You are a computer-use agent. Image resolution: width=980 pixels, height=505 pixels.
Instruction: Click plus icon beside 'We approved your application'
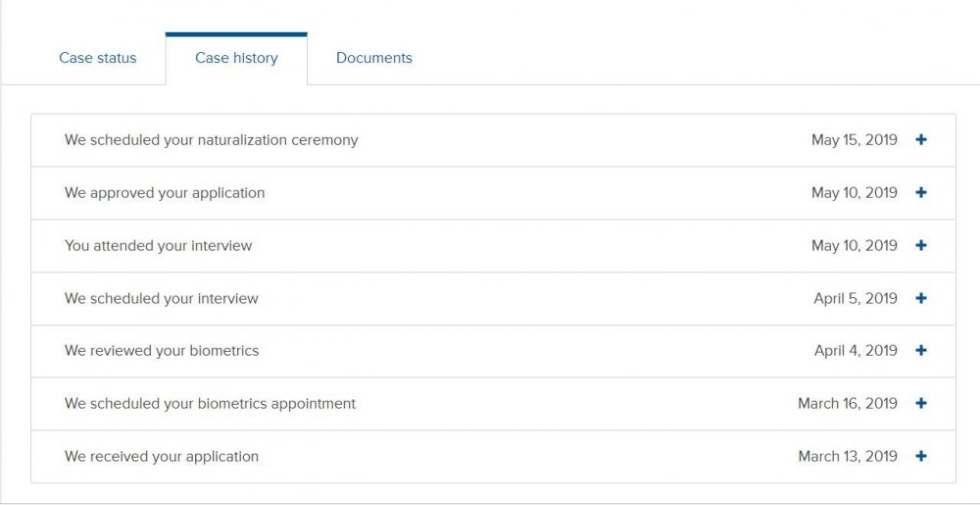coord(920,193)
